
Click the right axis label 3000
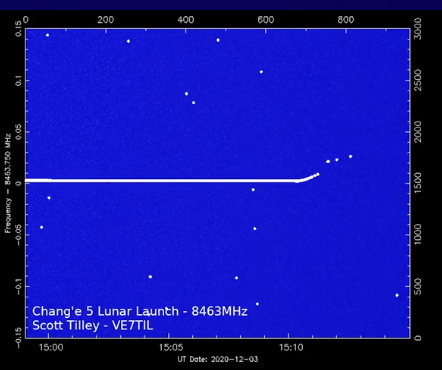(x=417, y=29)
